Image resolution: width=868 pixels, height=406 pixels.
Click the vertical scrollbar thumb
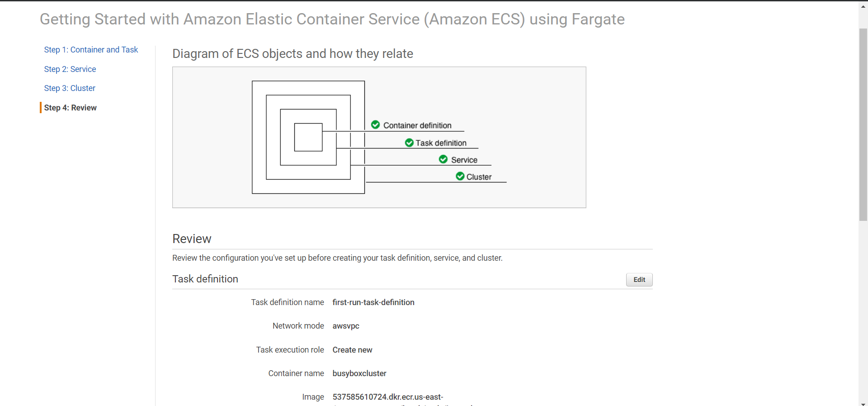863,124
